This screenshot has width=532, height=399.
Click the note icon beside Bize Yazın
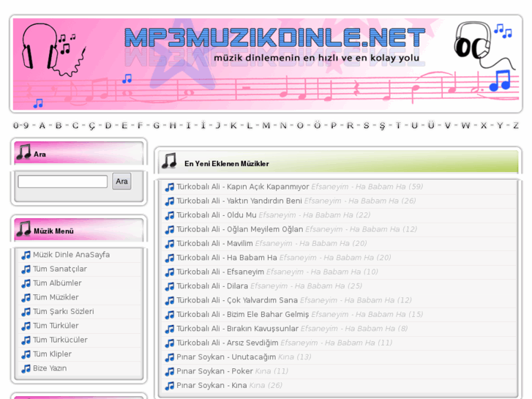point(26,368)
